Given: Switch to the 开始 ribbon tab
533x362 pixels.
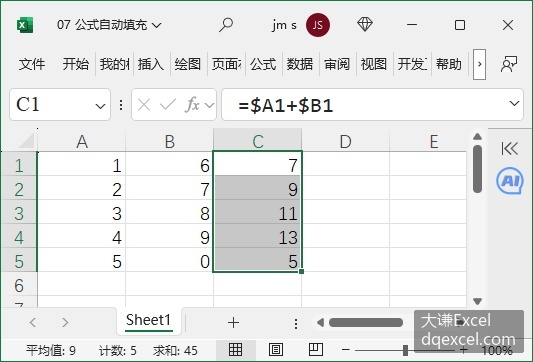Looking at the screenshot, I should point(75,64).
